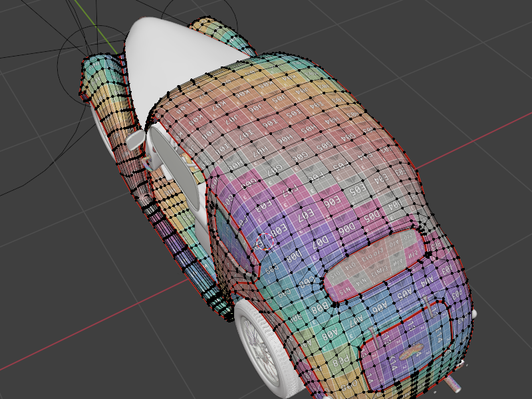
Task: Select the face labeled D07
Action: click(x=321, y=242)
